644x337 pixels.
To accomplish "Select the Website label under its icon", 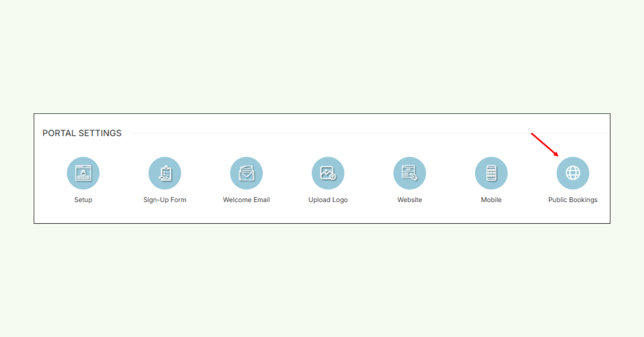I will 409,199.
